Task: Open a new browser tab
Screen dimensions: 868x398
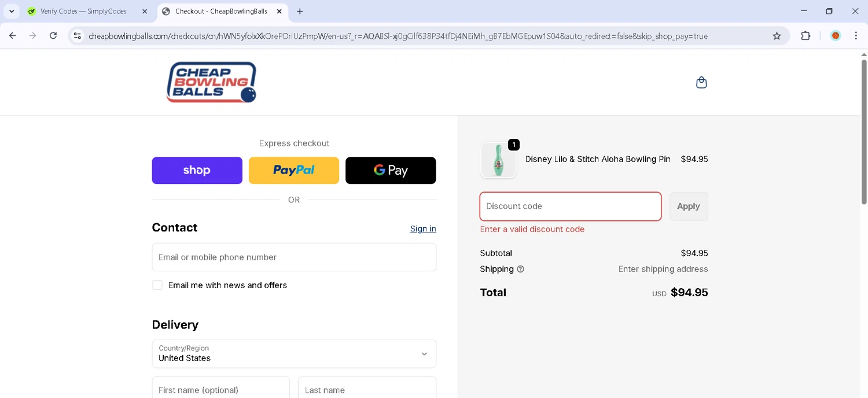Action: click(300, 12)
